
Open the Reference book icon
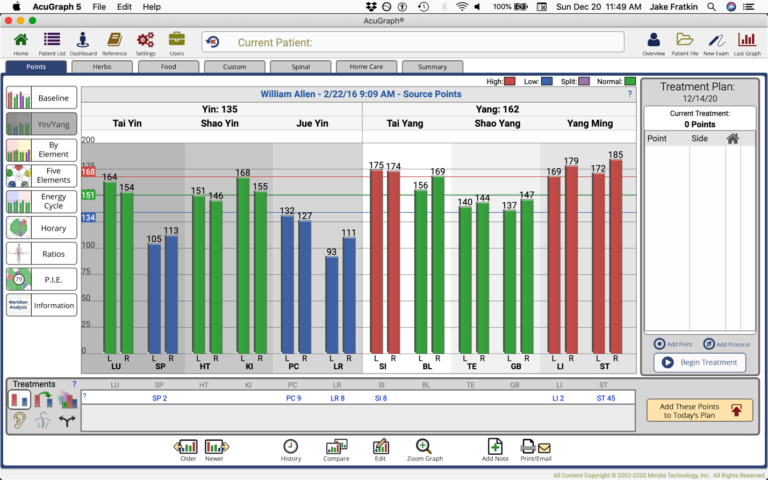tap(114, 41)
